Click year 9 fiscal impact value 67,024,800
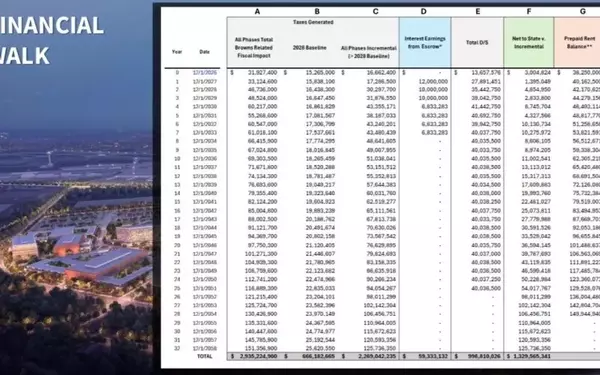The height and width of the screenshot is (375, 600). pos(262,150)
